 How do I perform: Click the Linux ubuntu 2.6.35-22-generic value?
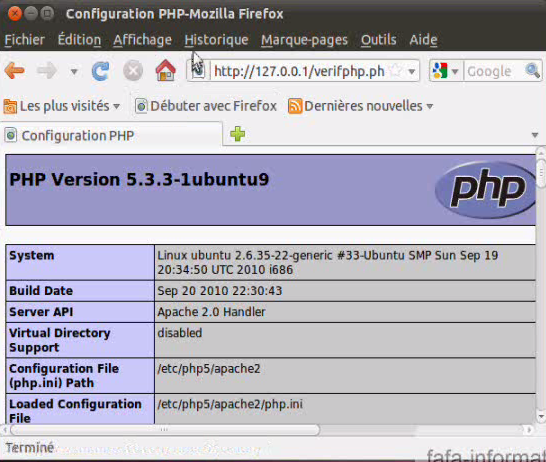pos(328,263)
